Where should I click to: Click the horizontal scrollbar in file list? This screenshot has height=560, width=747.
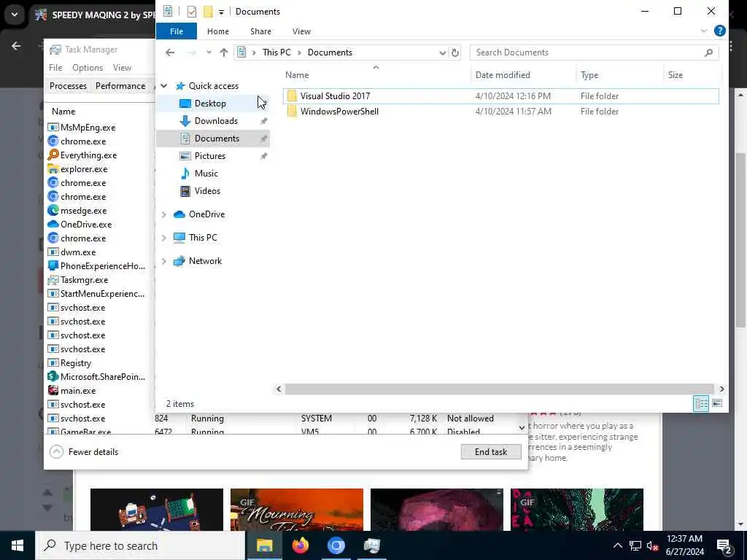(499, 389)
